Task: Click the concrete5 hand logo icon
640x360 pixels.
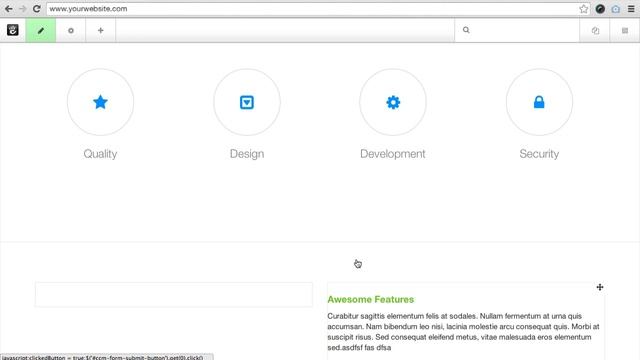Action: pos(13,30)
